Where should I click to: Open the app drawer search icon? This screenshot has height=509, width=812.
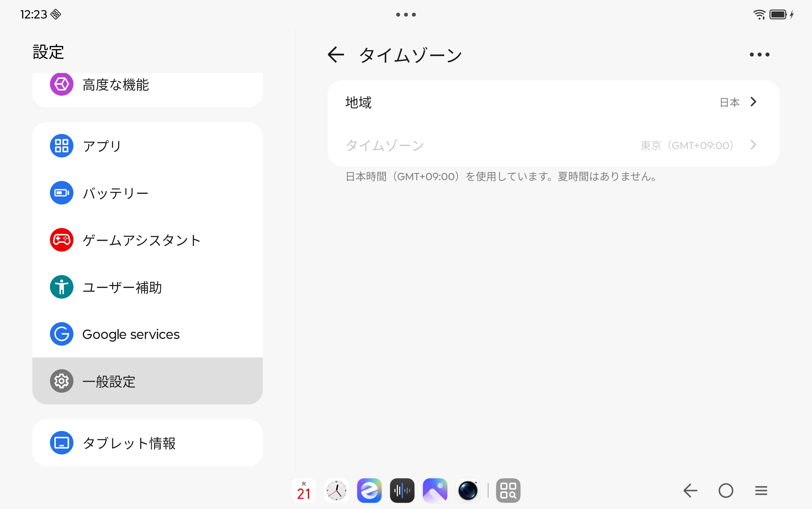508,491
